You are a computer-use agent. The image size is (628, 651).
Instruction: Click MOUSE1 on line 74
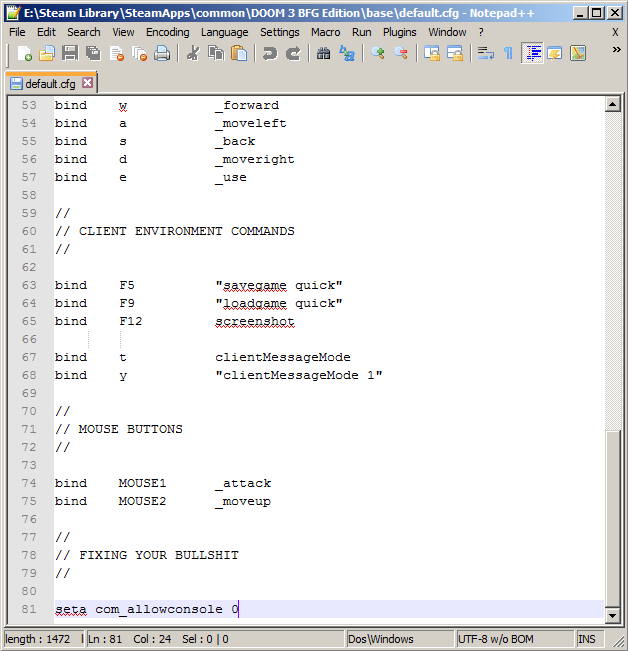tap(142, 483)
